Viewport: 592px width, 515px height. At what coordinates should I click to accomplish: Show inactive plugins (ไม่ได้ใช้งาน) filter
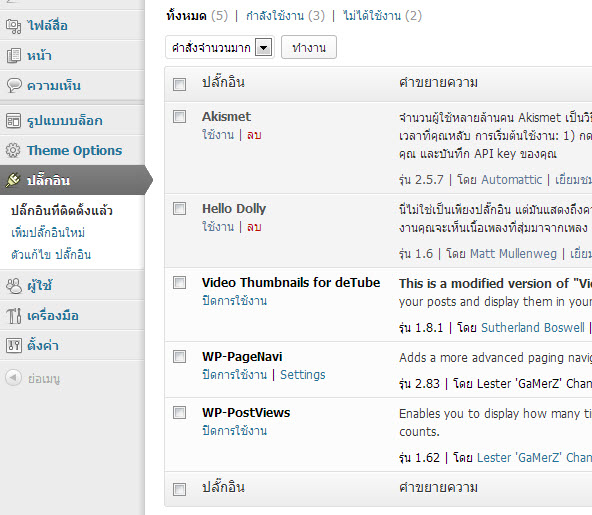[382, 16]
